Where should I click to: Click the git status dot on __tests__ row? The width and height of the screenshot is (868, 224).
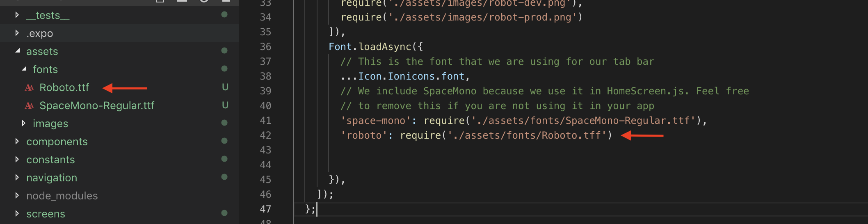[x=224, y=14]
